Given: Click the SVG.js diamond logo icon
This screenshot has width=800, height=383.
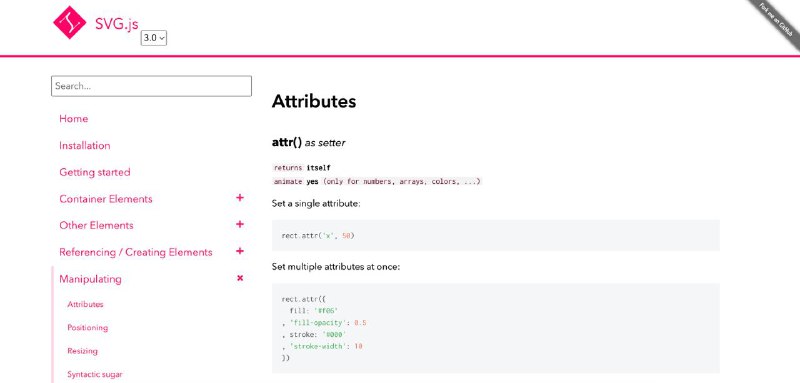Looking at the screenshot, I should [x=70, y=22].
